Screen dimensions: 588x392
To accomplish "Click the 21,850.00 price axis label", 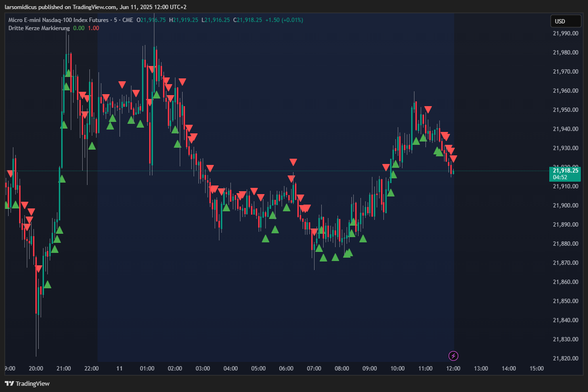I will coord(566,301).
